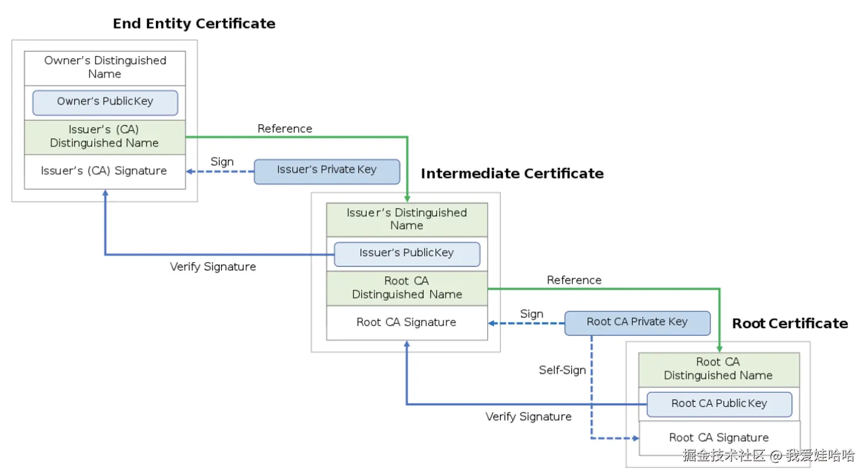Click Root CA Signature in Root Certificate

pyautogui.click(x=719, y=438)
